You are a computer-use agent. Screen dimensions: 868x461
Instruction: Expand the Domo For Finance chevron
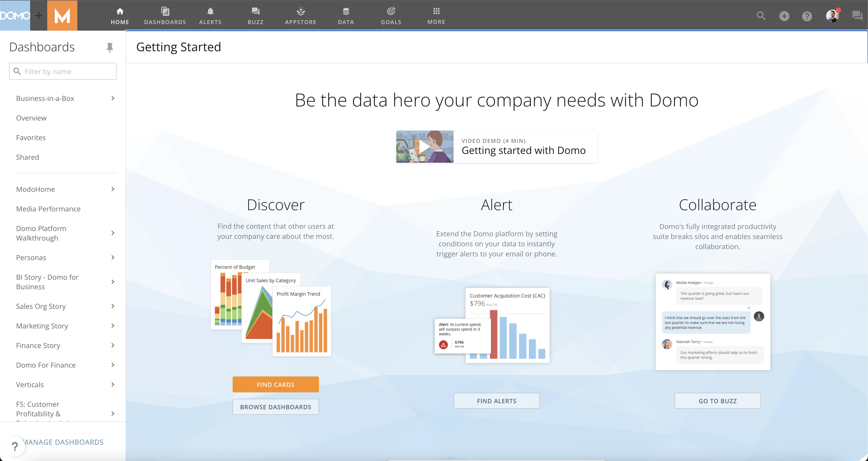113,365
